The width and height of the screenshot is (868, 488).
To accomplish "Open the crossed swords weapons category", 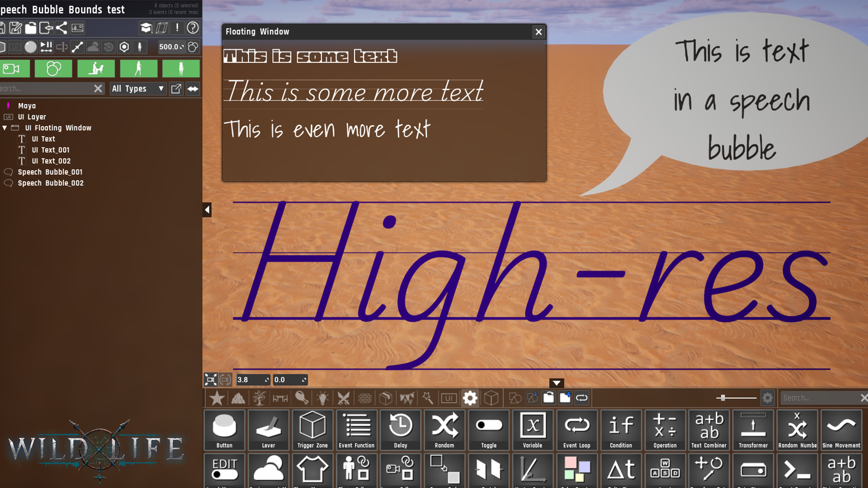I will (344, 398).
